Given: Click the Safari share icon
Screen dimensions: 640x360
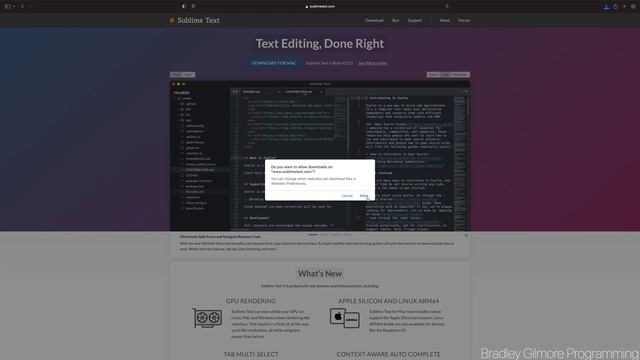Looking at the screenshot, I should point(615,6).
